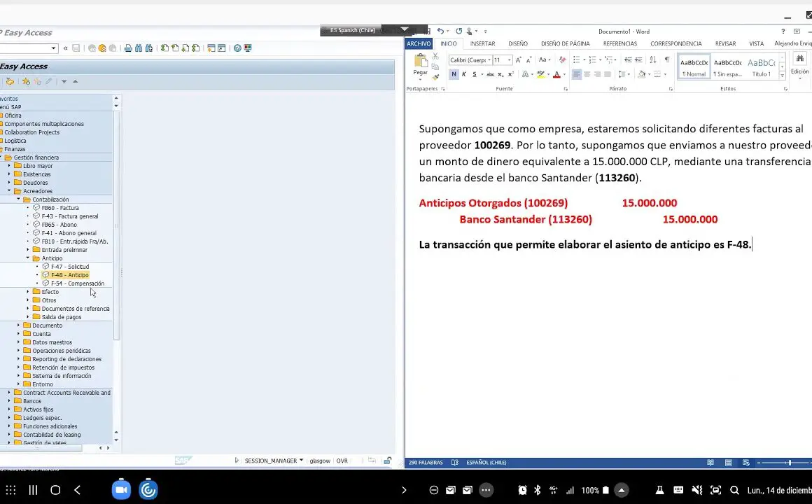This screenshot has width=812, height=504.
Task: Switch to the REFERENCIAS tab
Action: click(x=620, y=44)
